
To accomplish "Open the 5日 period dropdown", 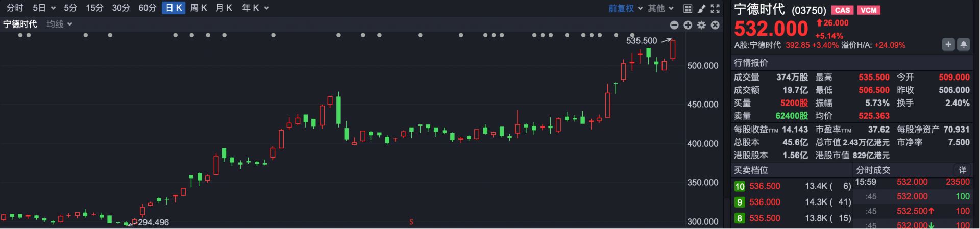I will click(44, 8).
